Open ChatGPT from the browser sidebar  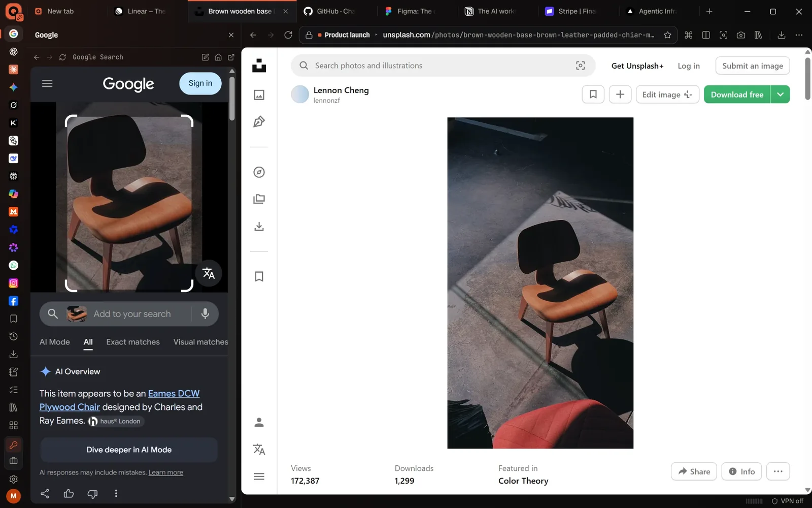tap(14, 51)
